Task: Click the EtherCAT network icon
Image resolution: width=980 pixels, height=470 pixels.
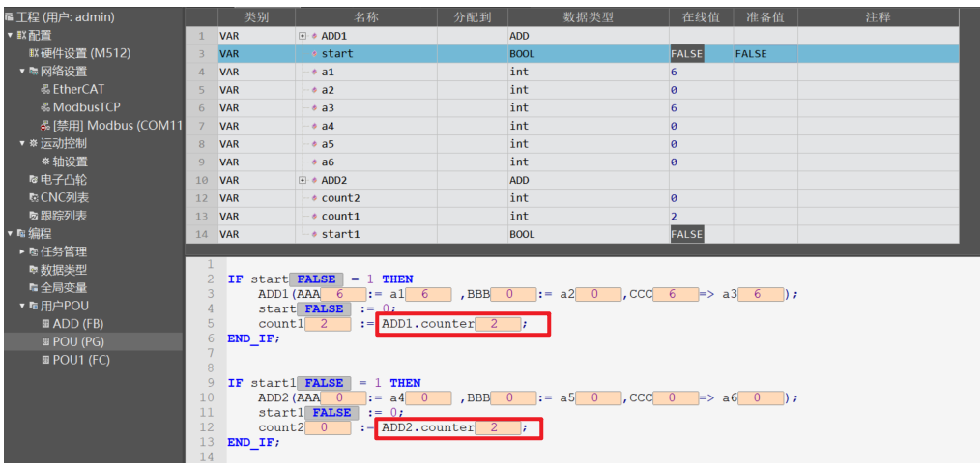Action: point(44,89)
